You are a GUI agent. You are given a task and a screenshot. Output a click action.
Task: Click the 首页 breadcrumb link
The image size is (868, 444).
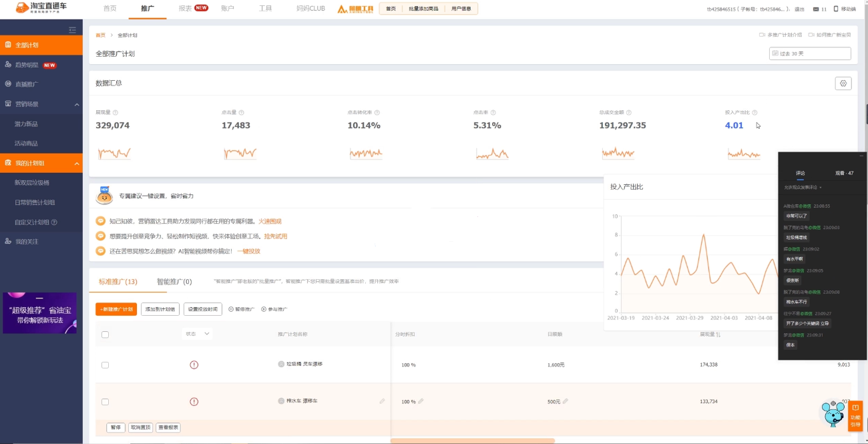coord(100,35)
